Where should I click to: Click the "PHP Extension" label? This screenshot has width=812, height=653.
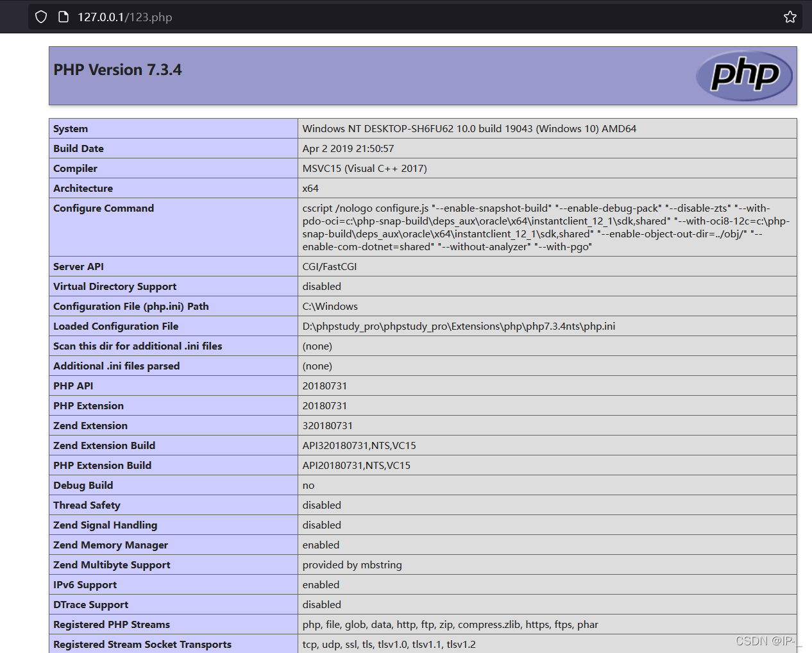(x=89, y=406)
